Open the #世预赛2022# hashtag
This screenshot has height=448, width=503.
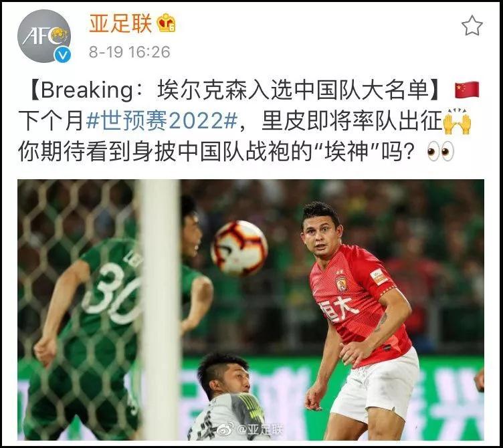(x=162, y=121)
